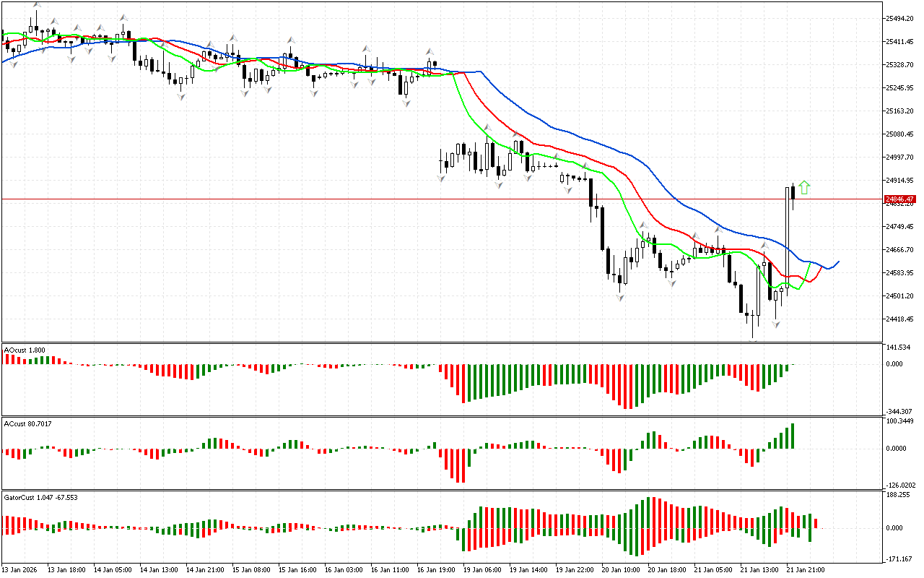Select the AOcust 1.800 indicator label
924x578 pixels.
click(25, 350)
